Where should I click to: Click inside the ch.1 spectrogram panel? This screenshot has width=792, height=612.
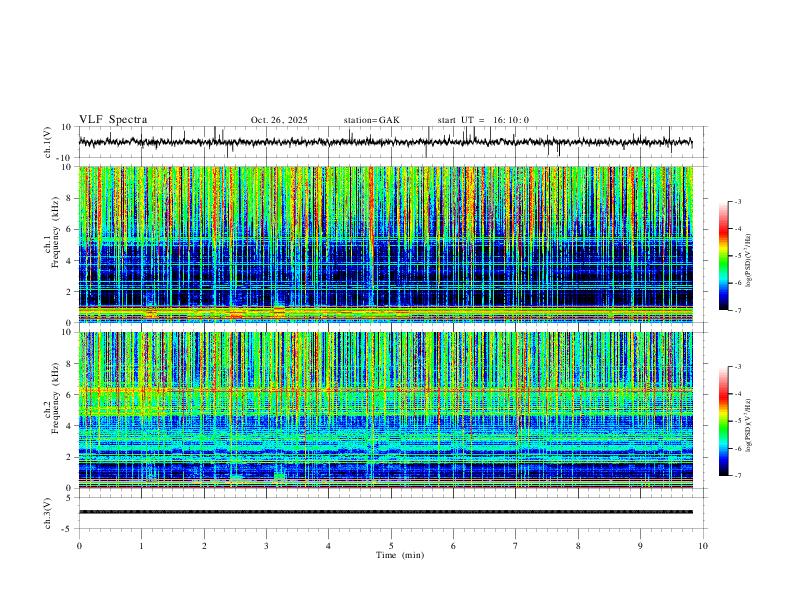(x=385, y=244)
